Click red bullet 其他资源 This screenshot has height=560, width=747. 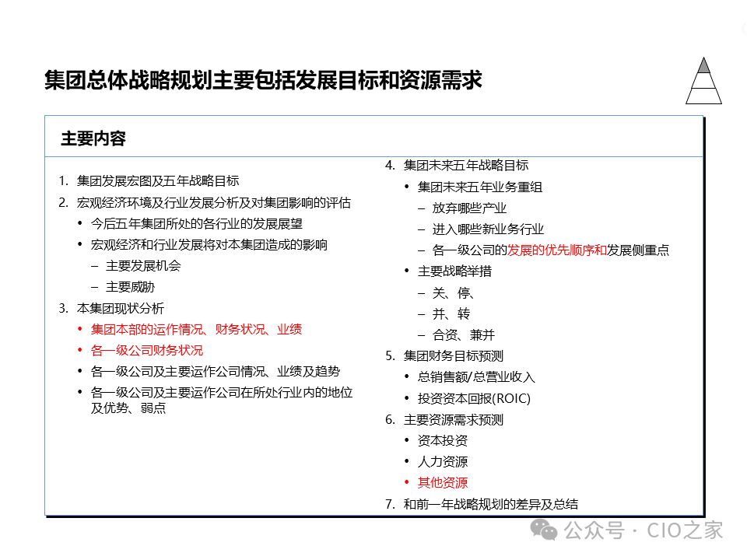[443, 482]
